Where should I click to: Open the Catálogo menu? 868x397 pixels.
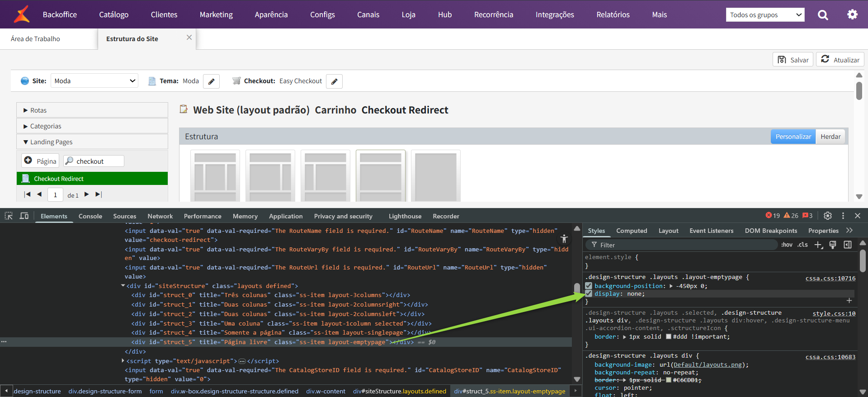click(x=114, y=14)
